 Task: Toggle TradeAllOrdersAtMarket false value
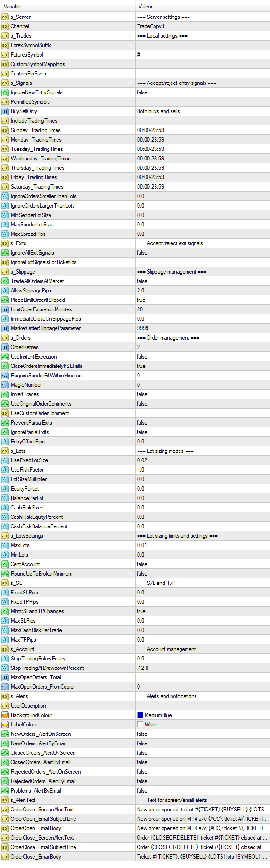point(203,281)
